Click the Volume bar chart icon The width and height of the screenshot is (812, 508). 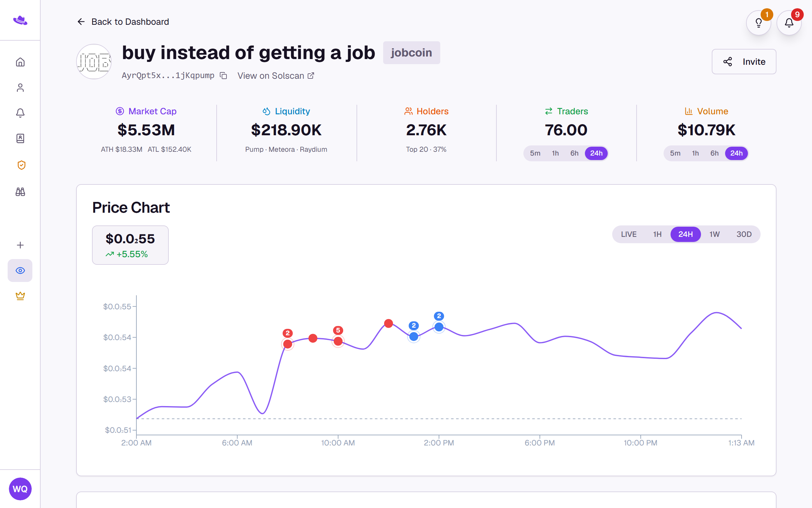[689, 111]
